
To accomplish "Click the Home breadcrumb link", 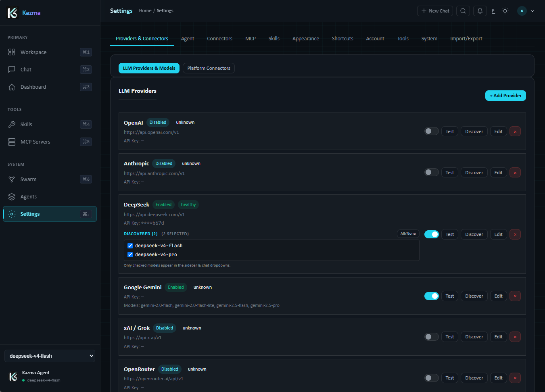I will [x=145, y=10].
